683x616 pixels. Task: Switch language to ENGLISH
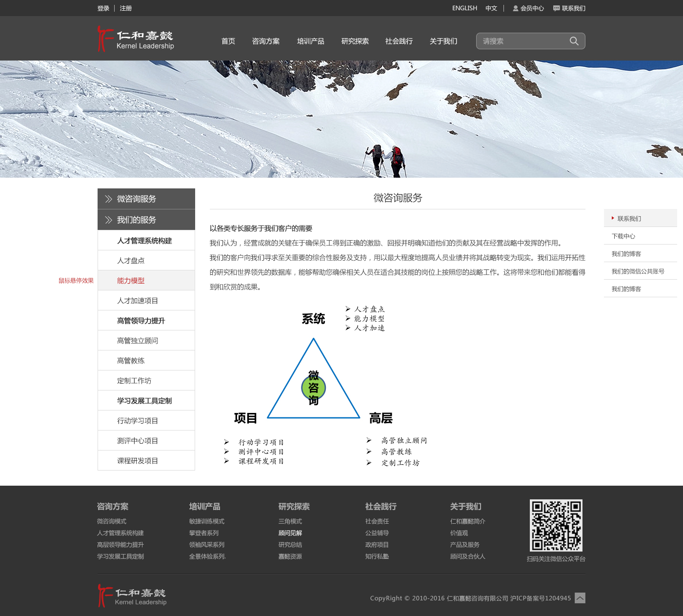tap(464, 8)
